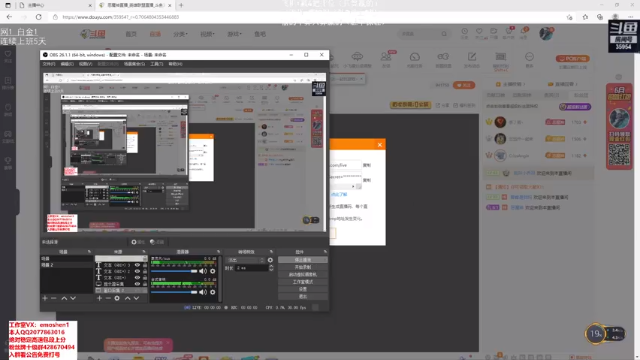Click the audio mixer vertical scrollbar

220,279
